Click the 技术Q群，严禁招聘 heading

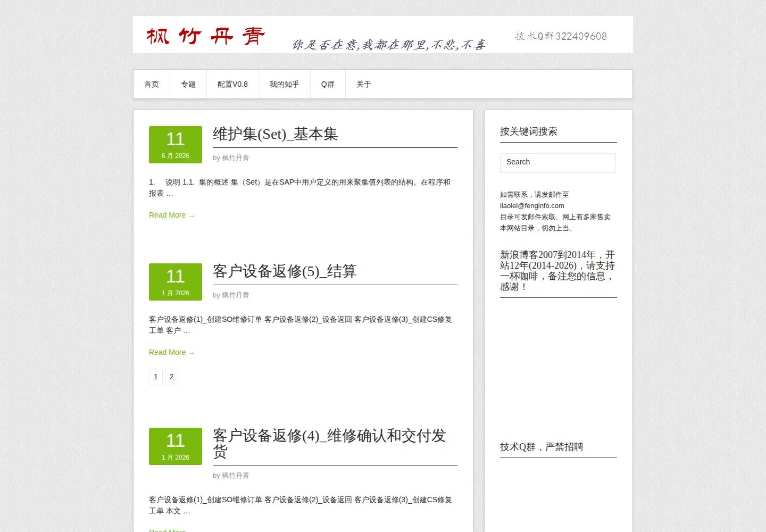pos(542,447)
